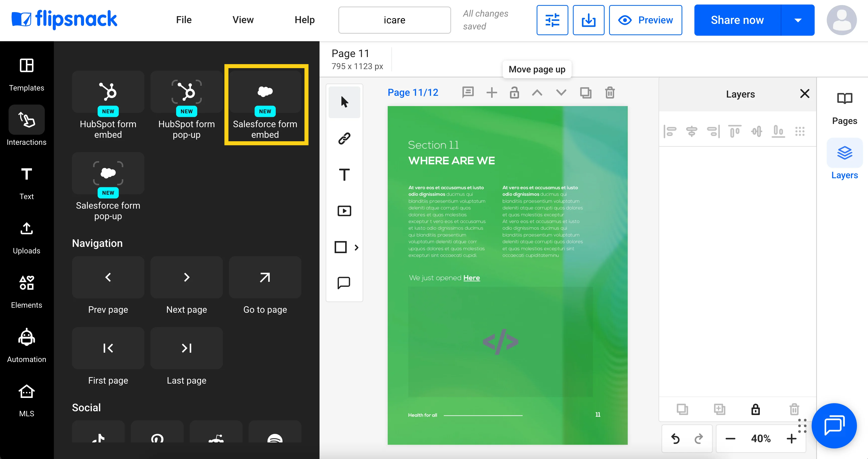Open the File menu
The image size is (868, 459).
(x=184, y=20)
